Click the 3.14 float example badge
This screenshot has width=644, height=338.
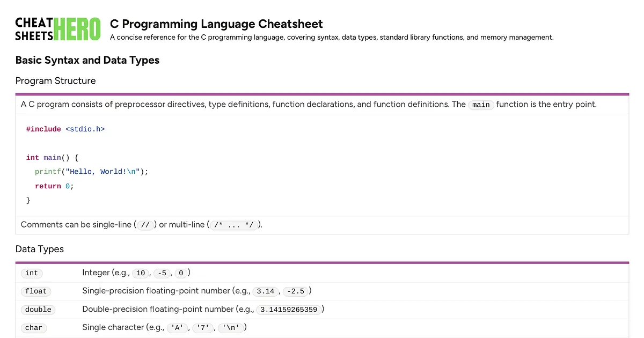(266, 291)
